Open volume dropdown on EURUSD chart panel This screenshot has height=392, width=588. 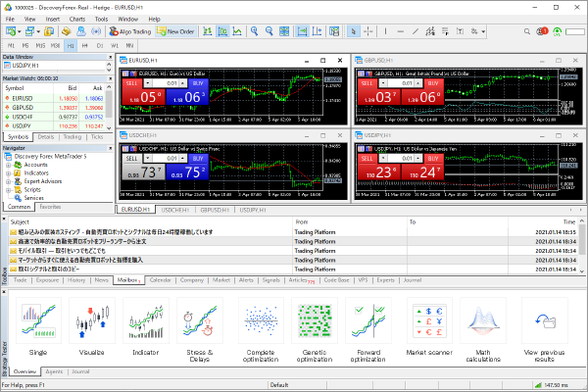tap(148, 83)
